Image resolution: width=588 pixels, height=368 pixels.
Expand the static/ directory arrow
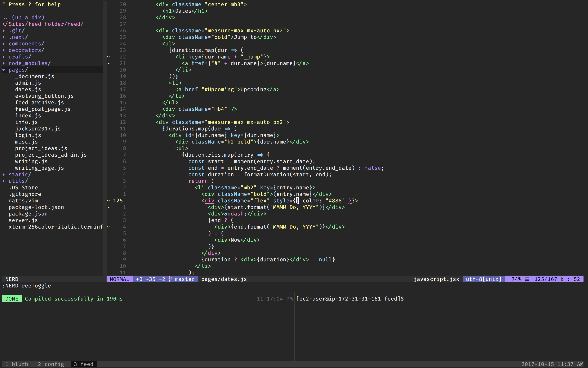tap(4, 175)
